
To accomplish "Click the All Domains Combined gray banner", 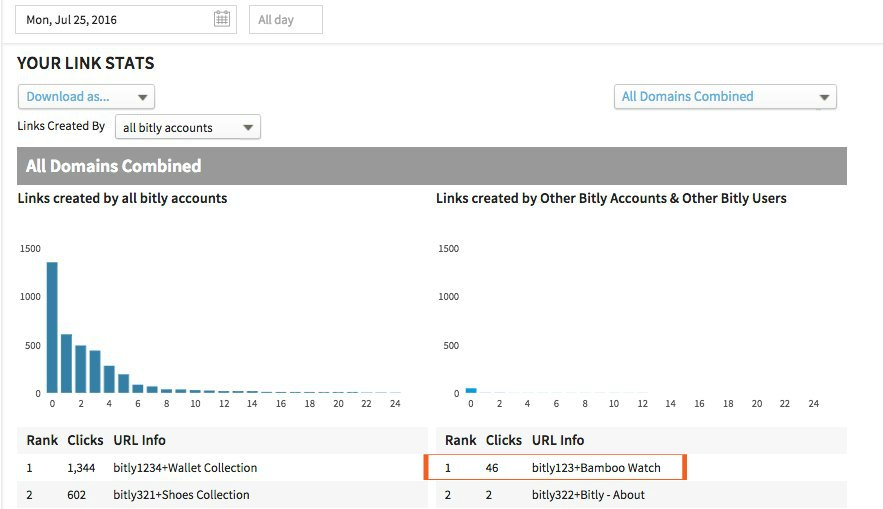I will point(432,166).
